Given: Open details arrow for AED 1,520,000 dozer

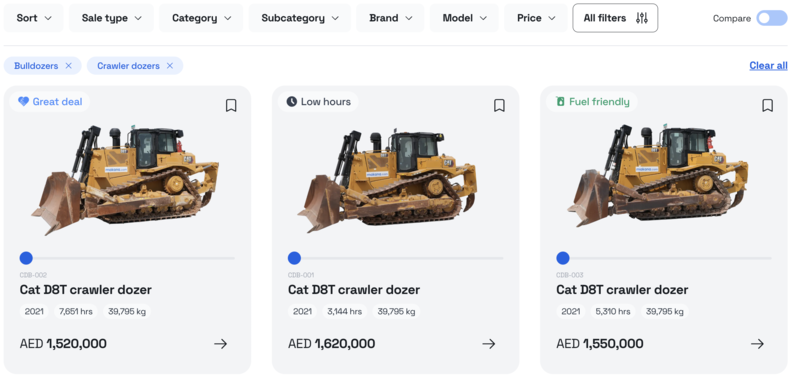Looking at the screenshot, I should coord(220,344).
